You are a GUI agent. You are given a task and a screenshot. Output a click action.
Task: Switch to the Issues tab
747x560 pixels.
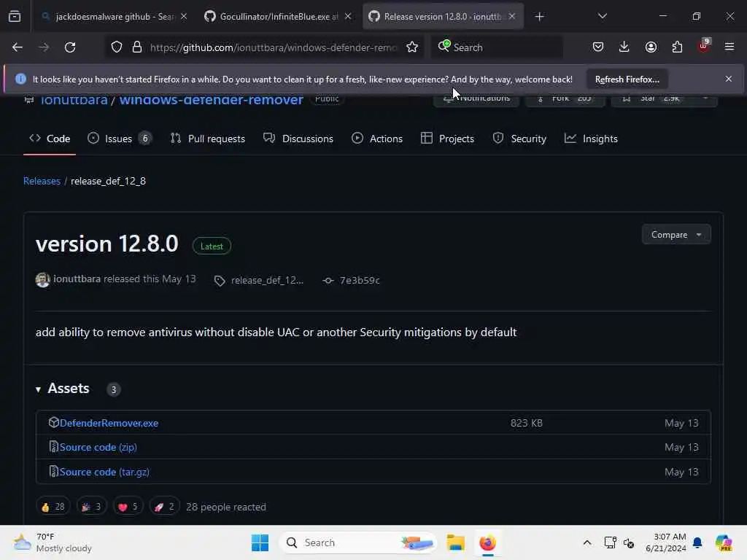click(x=119, y=139)
